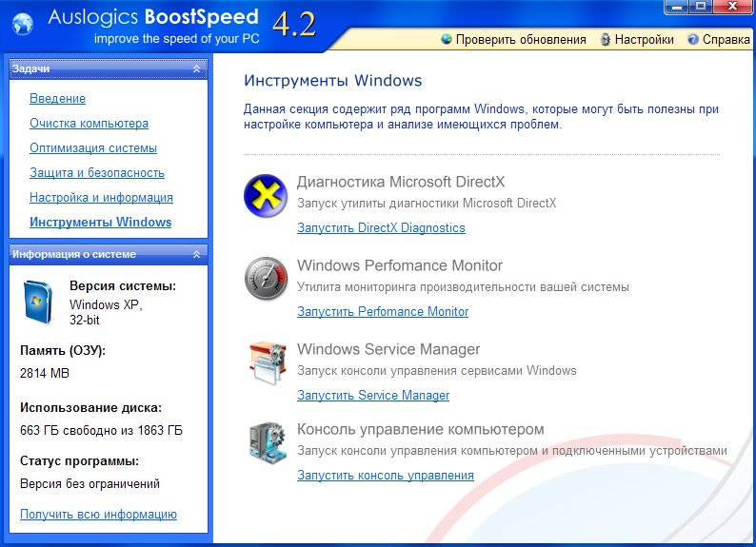Screen dimensions: 756x547
Task: Open Настройки in top bar
Action: pos(637,39)
